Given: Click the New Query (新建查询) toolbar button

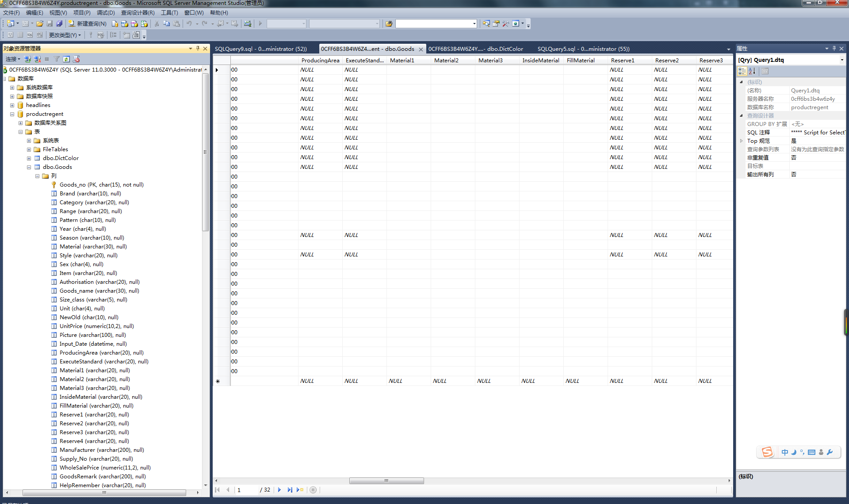Looking at the screenshot, I should coord(88,23).
